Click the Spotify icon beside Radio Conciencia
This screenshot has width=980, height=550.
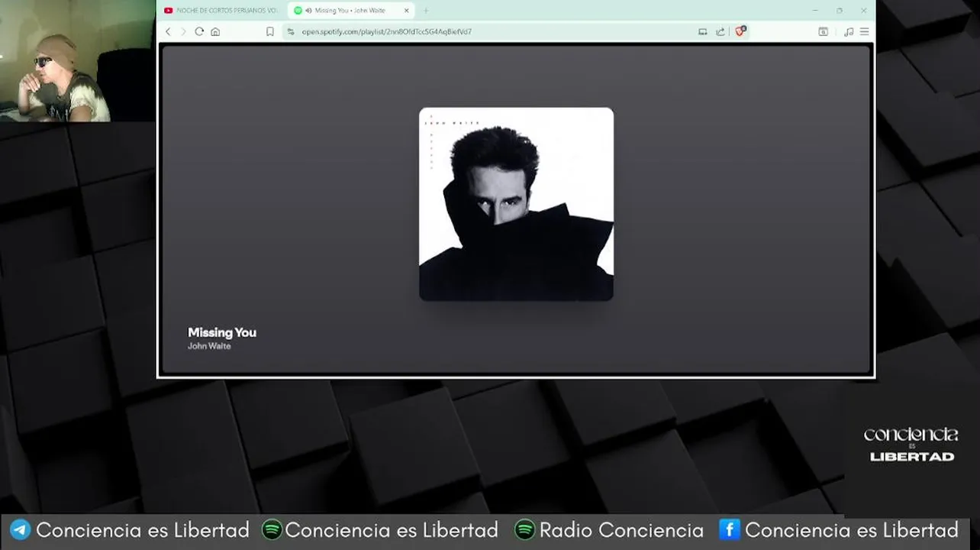coord(524,529)
